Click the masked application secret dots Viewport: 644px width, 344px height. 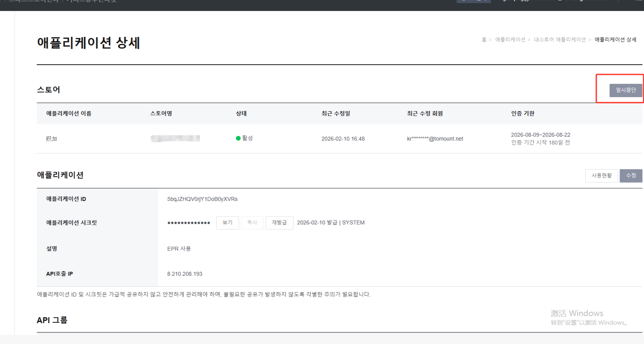pyautogui.click(x=188, y=223)
